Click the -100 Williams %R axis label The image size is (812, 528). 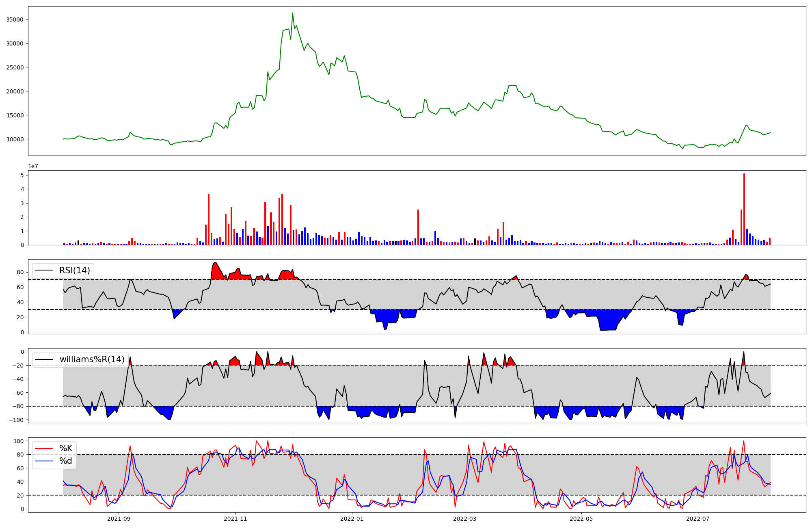(x=17, y=420)
